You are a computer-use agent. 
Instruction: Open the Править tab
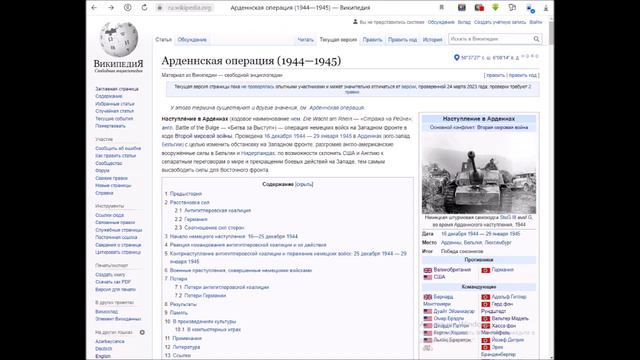pos(372,40)
